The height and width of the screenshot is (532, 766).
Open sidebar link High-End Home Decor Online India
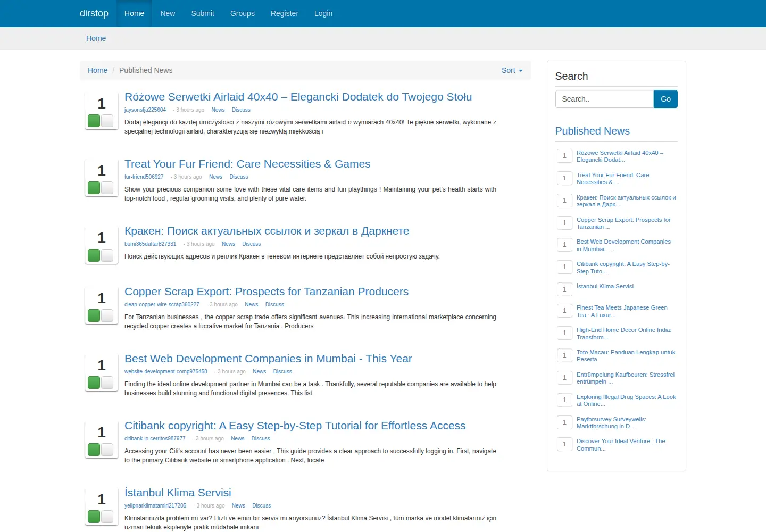click(x=624, y=334)
